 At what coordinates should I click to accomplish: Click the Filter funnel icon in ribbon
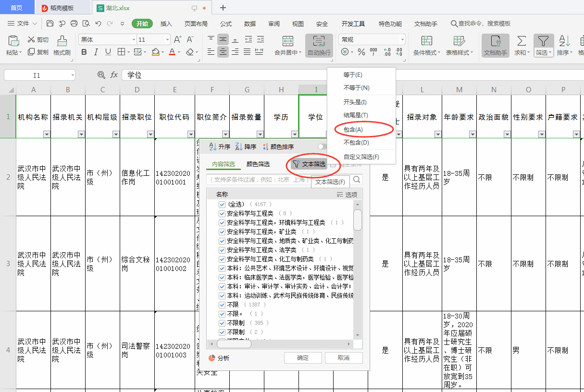click(x=543, y=41)
